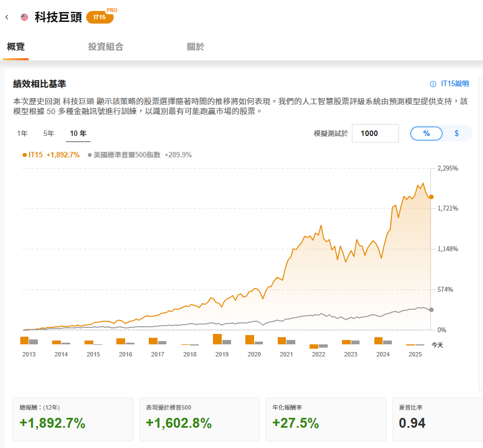Toggle the 美國標準普爾500指數 legend entry
The image size is (483, 448).
(139, 155)
